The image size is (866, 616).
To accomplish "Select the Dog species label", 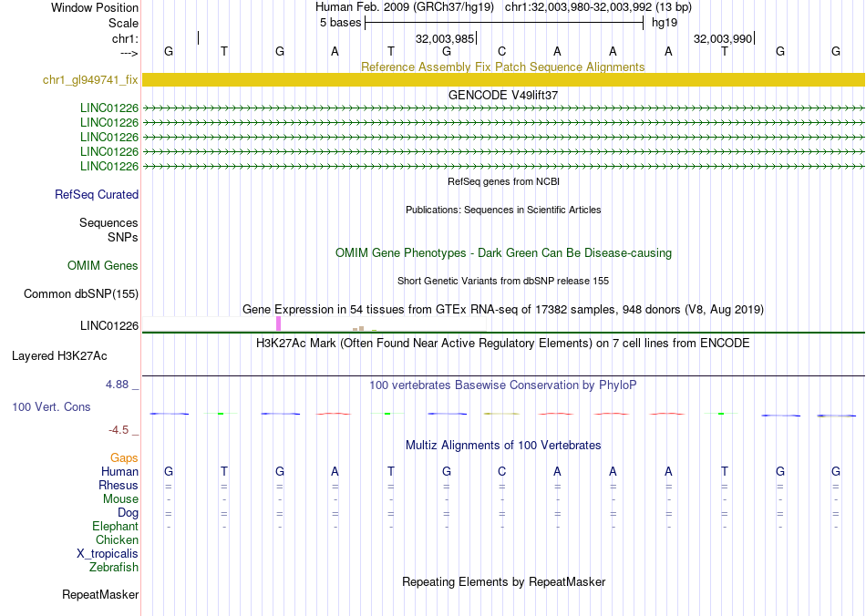I will pos(128,513).
